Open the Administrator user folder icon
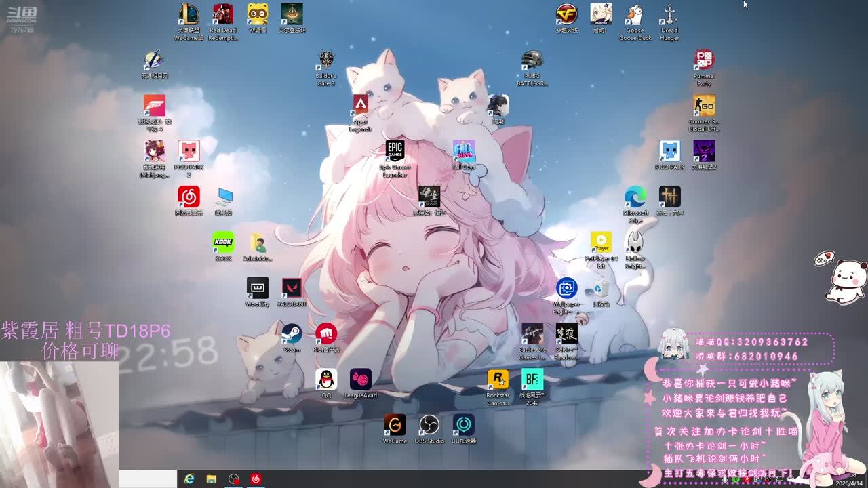This screenshot has width=868, height=488. click(x=257, y=246)
